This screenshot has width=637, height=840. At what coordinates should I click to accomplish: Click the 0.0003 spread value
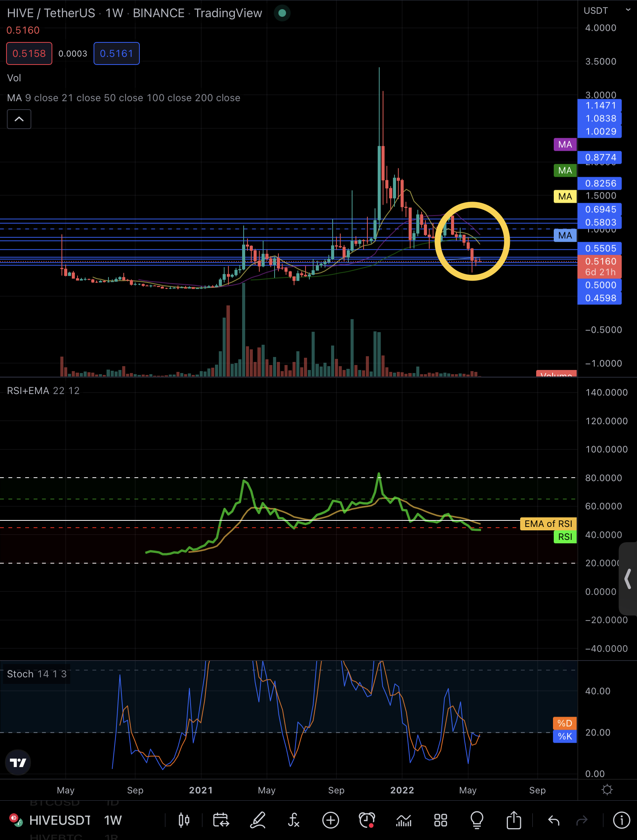pyautogui.click(x=73, y=53)
